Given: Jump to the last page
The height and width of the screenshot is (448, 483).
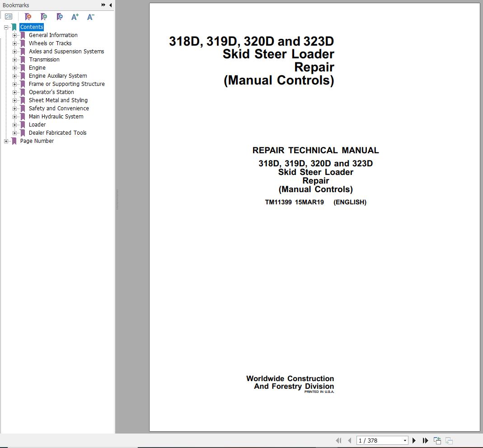Looking at the screenshot, I should pyautogui.click(x=425, y=440).
